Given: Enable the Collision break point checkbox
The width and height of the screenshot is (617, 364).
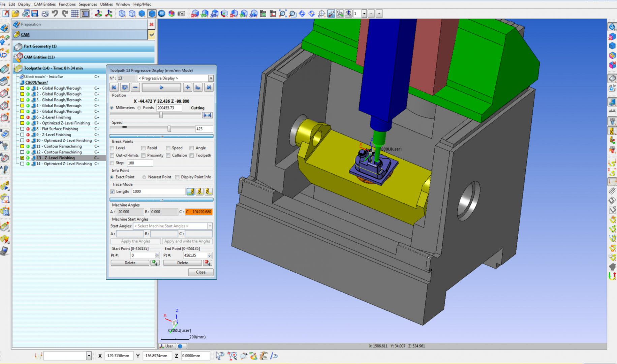Looking at the screenshot, I should pos(168,155).
